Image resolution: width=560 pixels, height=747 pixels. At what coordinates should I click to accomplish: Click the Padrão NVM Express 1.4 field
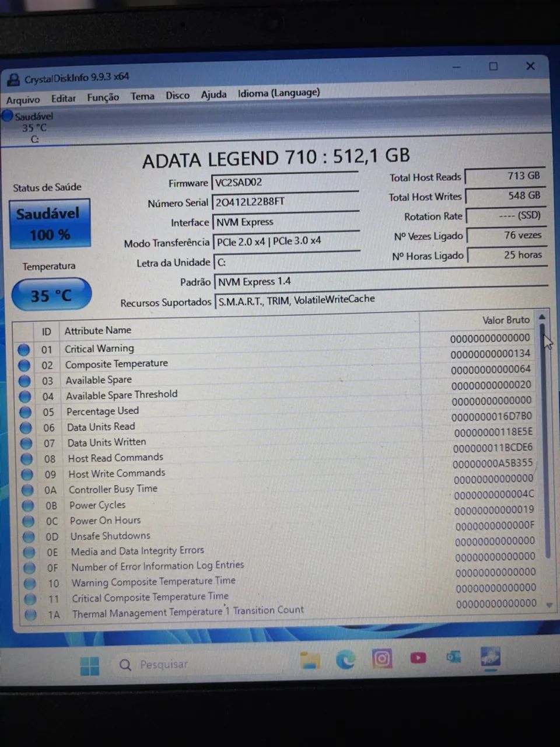381,280
